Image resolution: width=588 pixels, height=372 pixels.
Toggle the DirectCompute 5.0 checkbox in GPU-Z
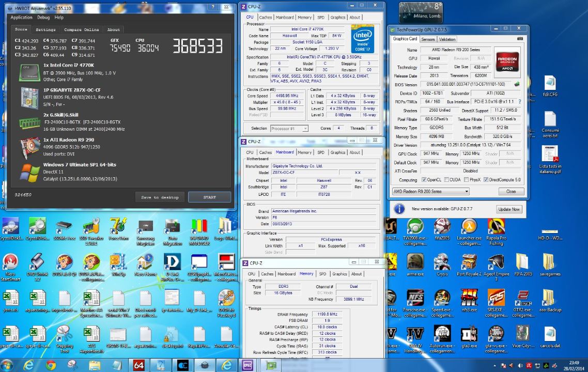click(x=486, y=180)
